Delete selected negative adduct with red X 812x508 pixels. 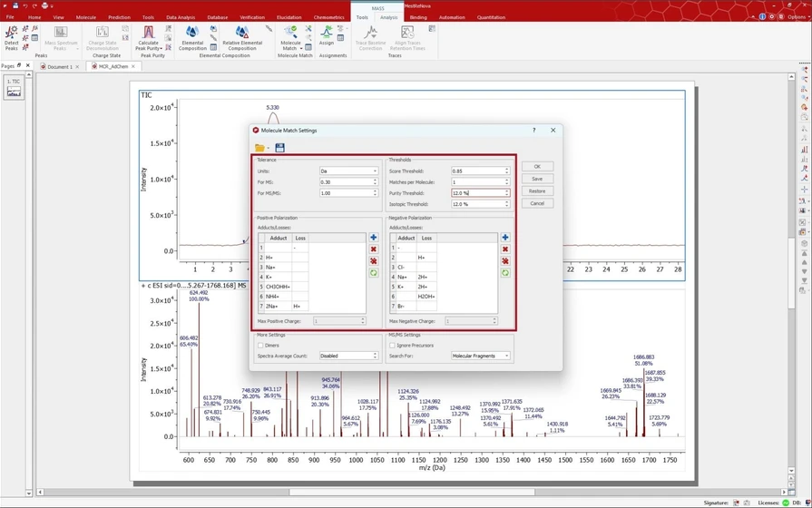click(x=505, y=249)
